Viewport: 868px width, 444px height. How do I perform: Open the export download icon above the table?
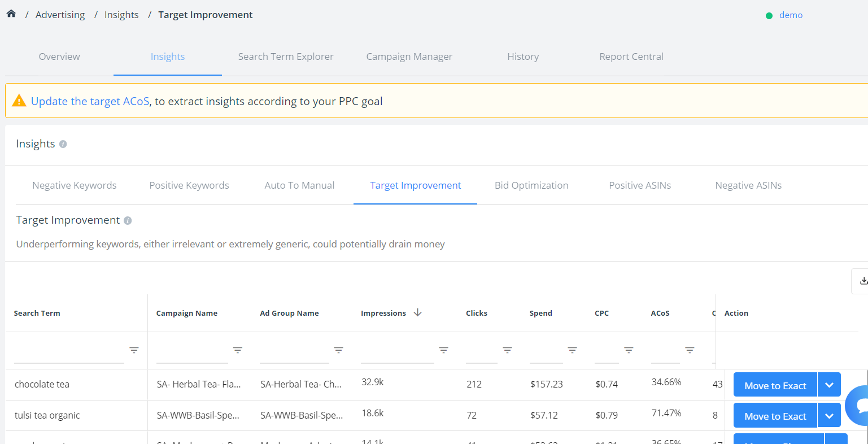point(863,280)
